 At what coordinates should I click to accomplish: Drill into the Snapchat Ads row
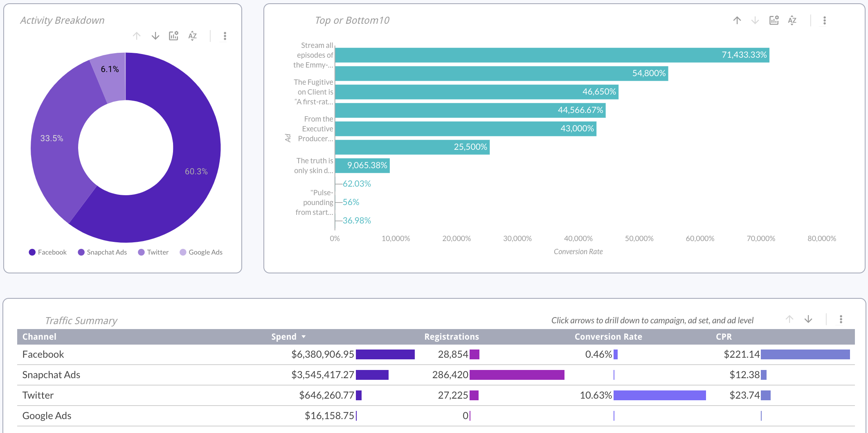(51, 374)
